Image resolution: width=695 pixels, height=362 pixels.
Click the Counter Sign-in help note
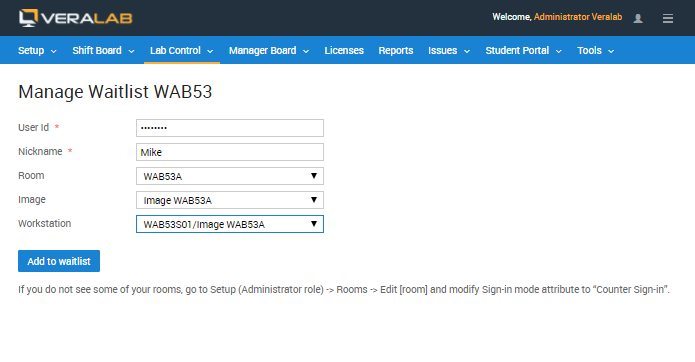click(x=344, y=289)
